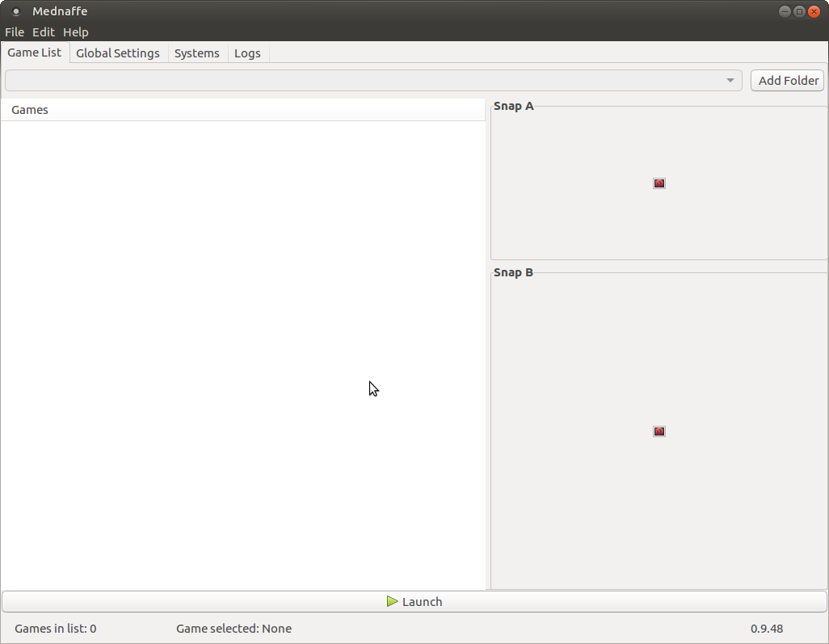Close the Mednaffe window

coord(814,11)
